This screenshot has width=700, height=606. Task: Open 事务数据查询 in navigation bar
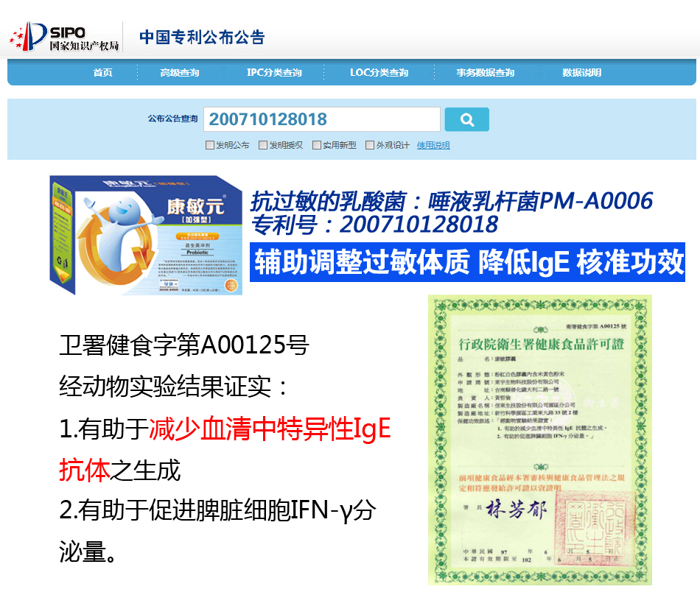click(486, 72)
